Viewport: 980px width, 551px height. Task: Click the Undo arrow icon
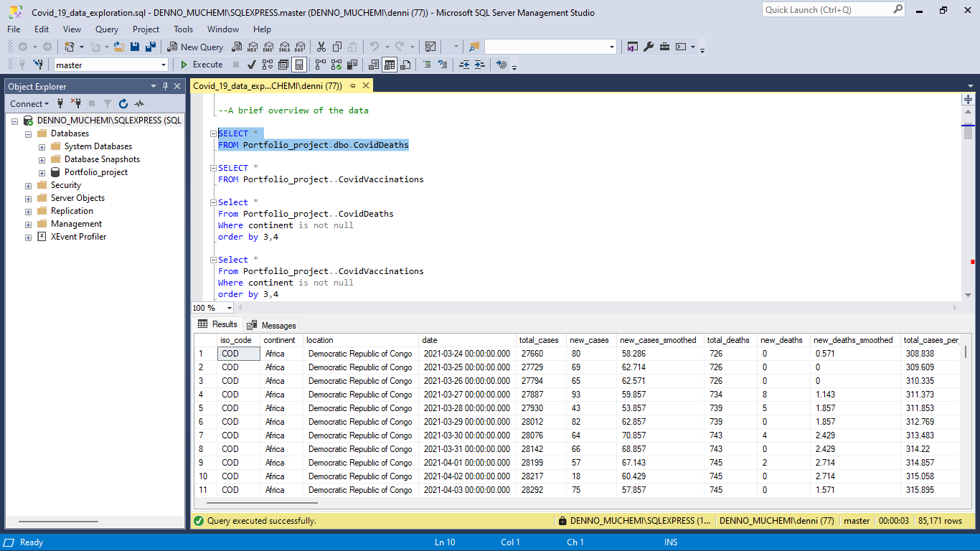pos(374,47)
